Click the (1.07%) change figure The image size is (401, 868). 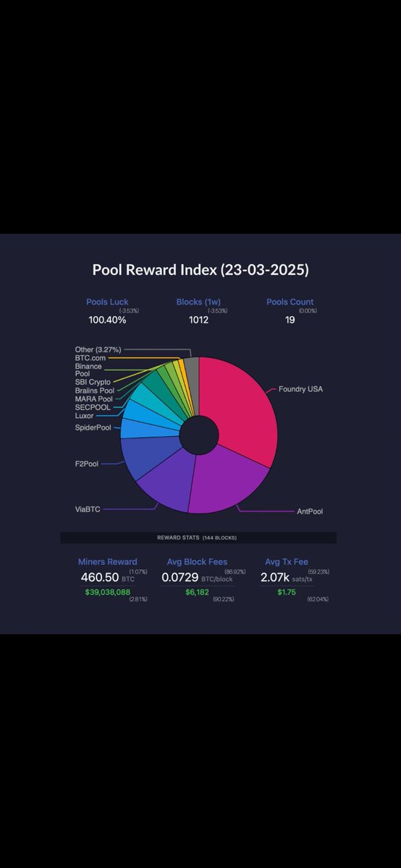[138, 571]
